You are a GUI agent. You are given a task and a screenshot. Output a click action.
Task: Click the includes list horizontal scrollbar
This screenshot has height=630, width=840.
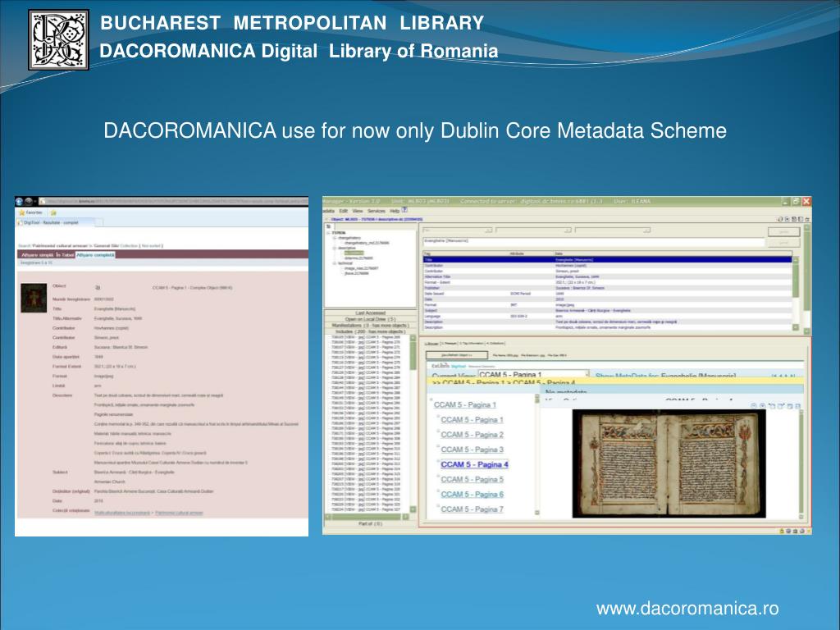click(367, 517)
